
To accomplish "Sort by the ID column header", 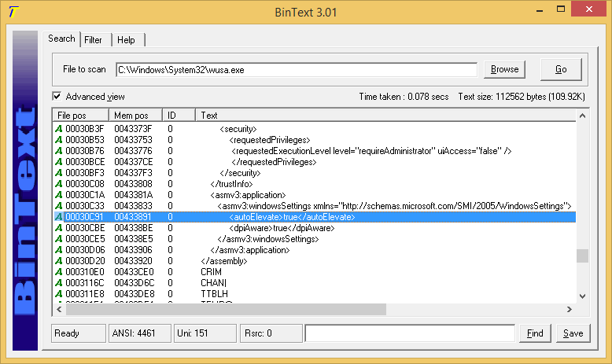I will click(x=179, y=116).
